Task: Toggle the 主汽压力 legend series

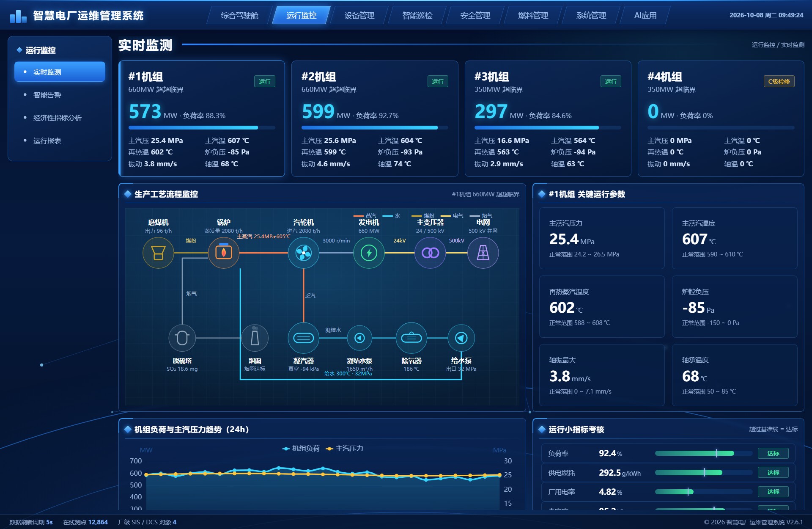Action: click(x=345, y=449)
